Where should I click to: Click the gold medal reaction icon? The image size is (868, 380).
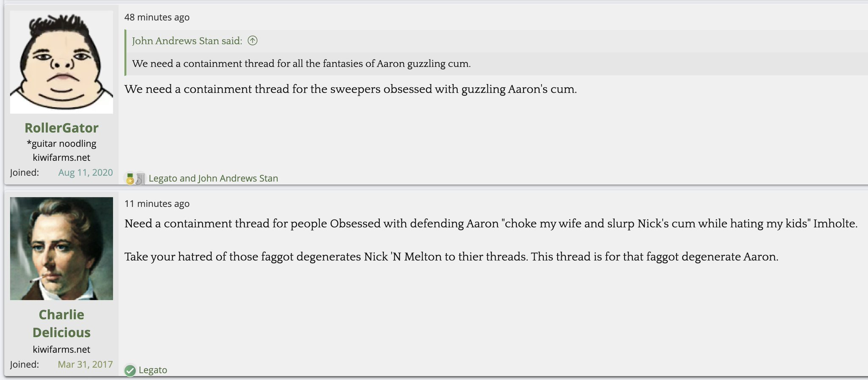coord(130,179)
